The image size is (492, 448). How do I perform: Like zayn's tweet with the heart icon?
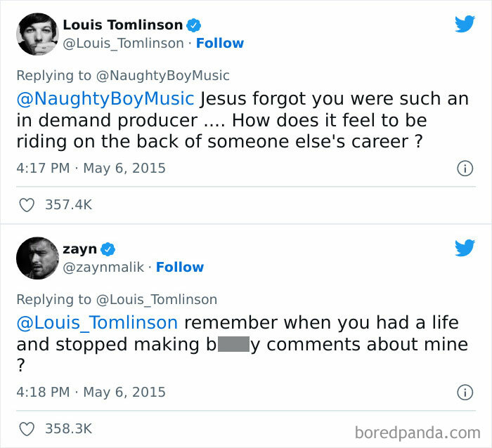(27, 428)
